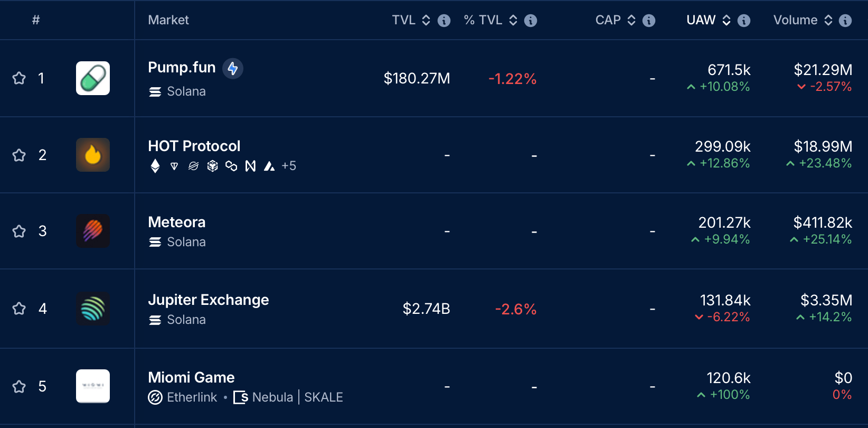The height and width of the screenshot is (428, 868).
Task: Open the Miomi Game project page
Action: coord(191,377)
